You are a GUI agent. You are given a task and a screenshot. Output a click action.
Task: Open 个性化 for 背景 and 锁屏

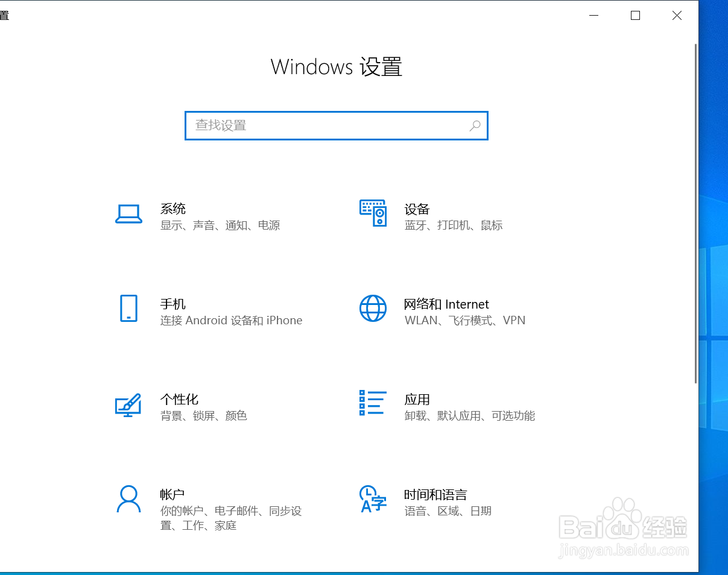(x=180, y=399)
